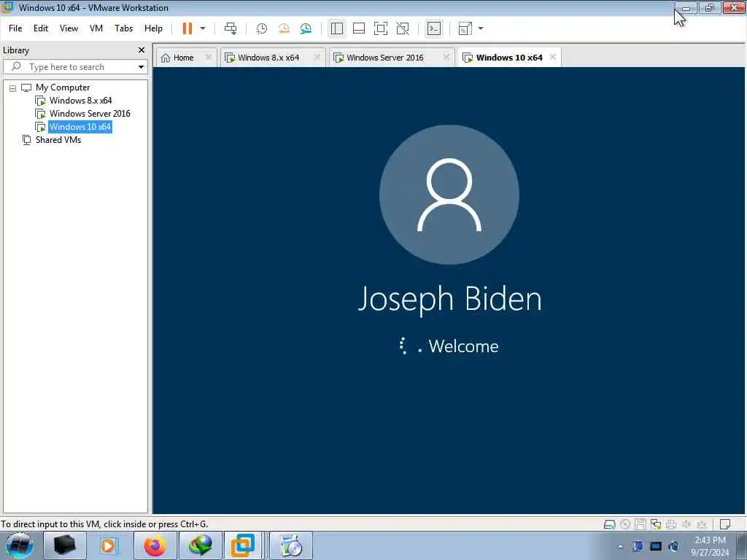The height and width of the screenshot is (560, 747).
Task: Open the disc utility taskbar icon
Action: point(290,545)
